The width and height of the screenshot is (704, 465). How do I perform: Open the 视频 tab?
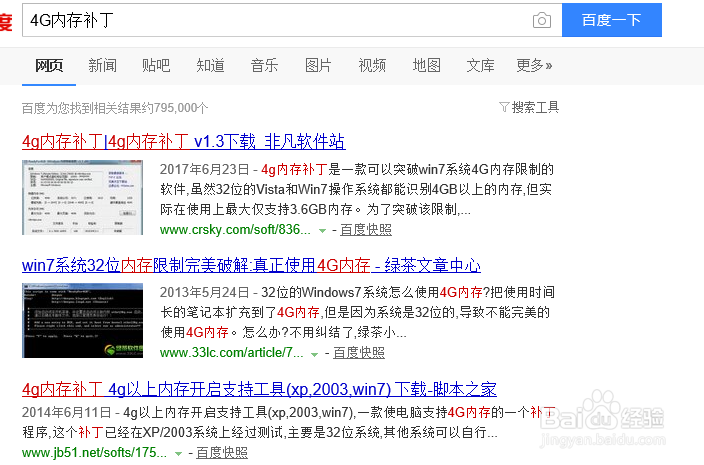coord(372,66)
